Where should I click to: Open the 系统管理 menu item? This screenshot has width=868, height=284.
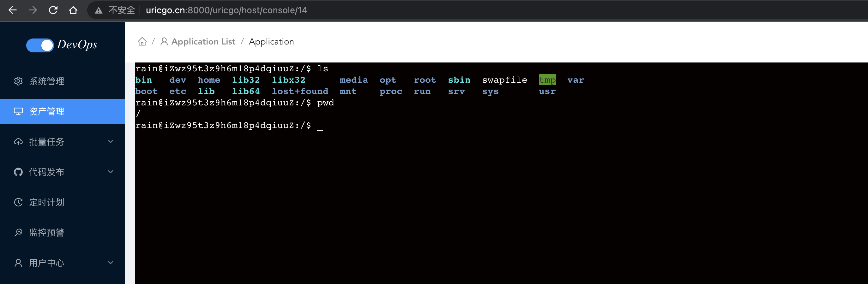(x=46, y=81)
